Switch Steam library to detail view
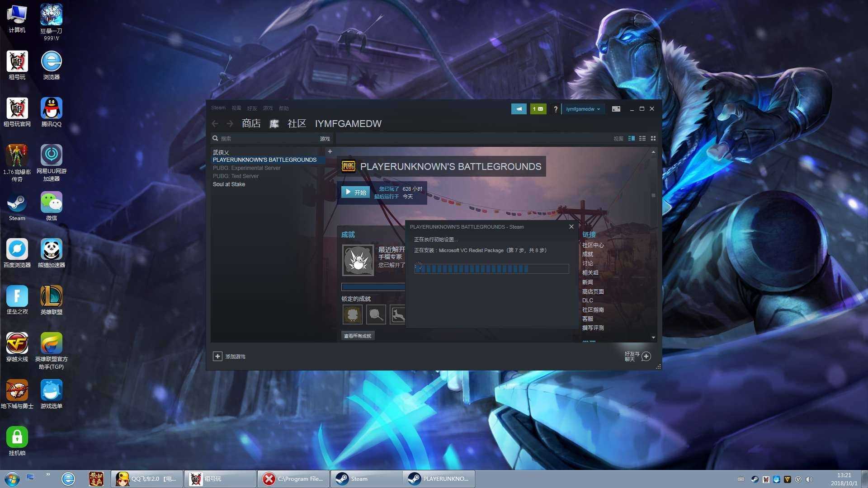 [632, 138]
